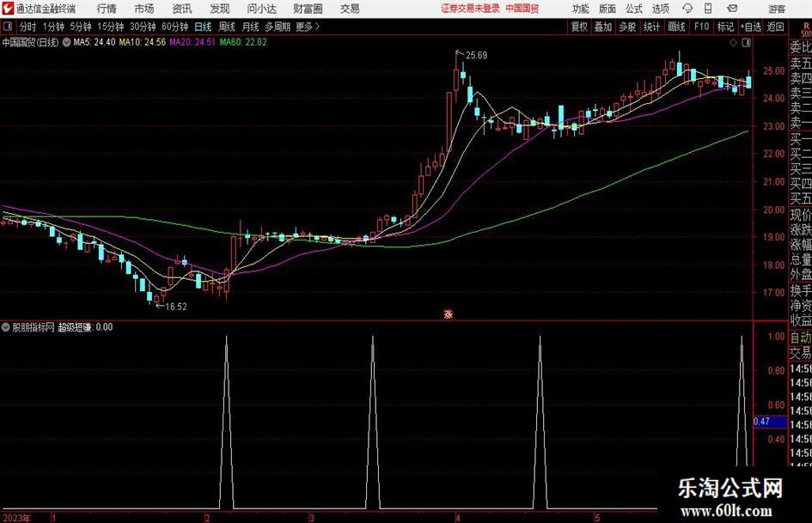The width and height of the screenshot is (812, 523).
Task: Click the 叠加 overlay button
Action: tap(603, 27)
